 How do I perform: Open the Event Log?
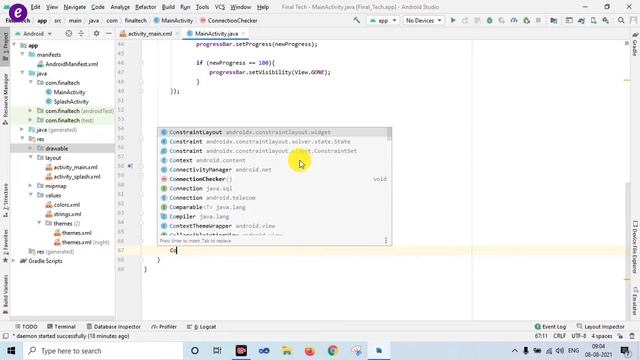coord(550,327)
